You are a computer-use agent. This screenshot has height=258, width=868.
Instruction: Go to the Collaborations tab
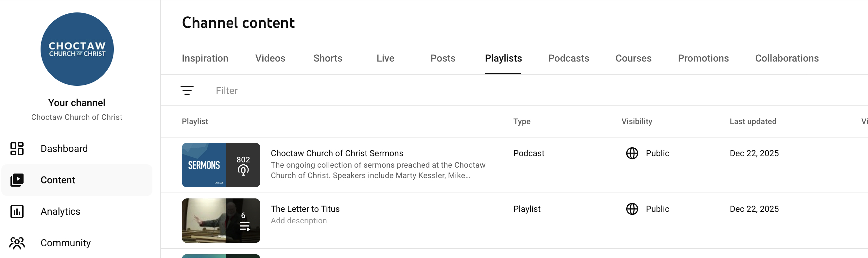[787, 58]
